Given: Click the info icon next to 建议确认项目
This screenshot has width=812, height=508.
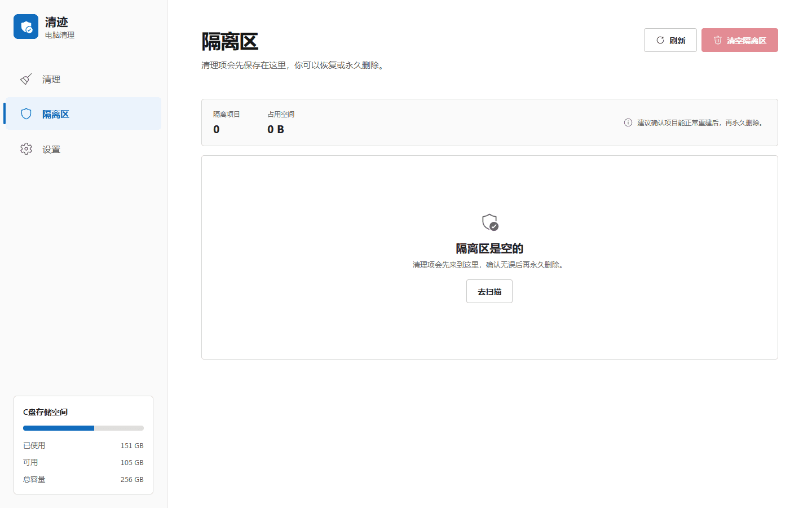Looking at the screenshot, I should click(x=628, y=122).
